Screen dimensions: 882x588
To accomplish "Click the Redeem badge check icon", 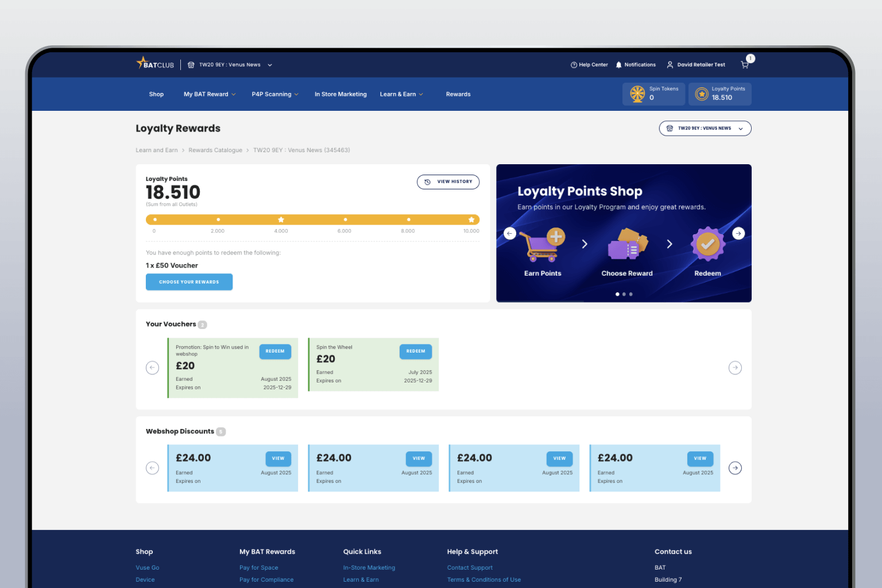I will (x=708, y=244).
